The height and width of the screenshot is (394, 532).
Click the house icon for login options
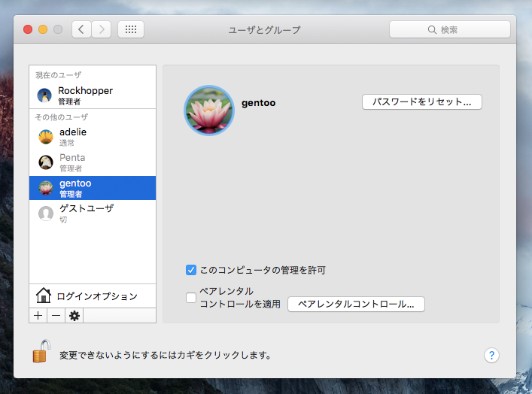coord(44,295)
